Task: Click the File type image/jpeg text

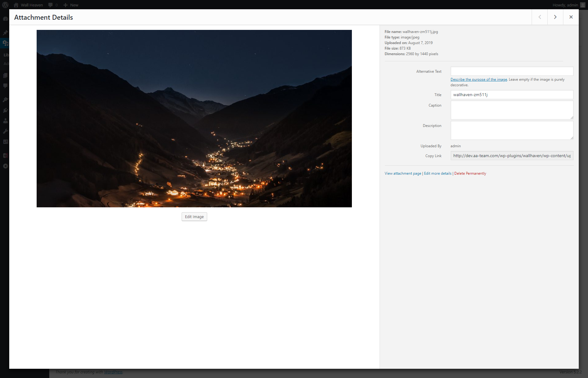Action: pos(402,37)
